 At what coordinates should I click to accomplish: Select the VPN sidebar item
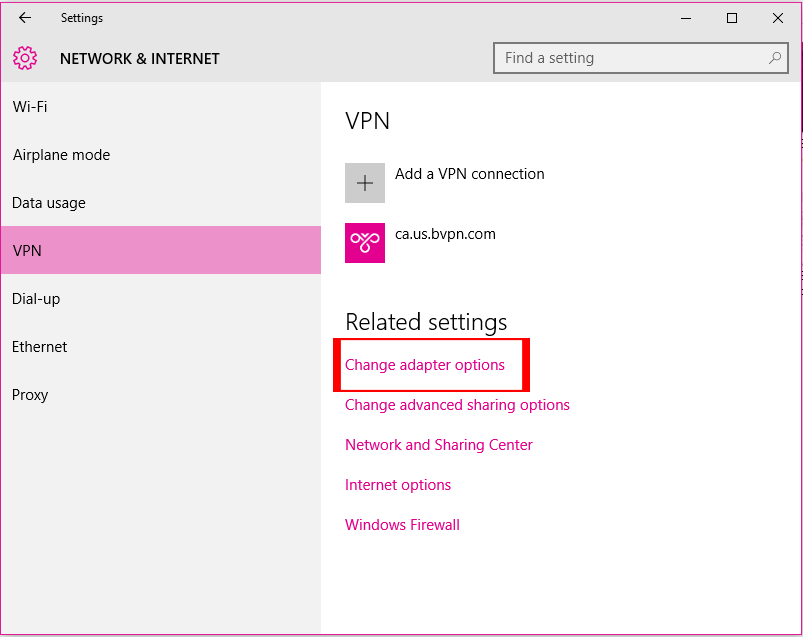pyautogui.click(x=27, y=251)
